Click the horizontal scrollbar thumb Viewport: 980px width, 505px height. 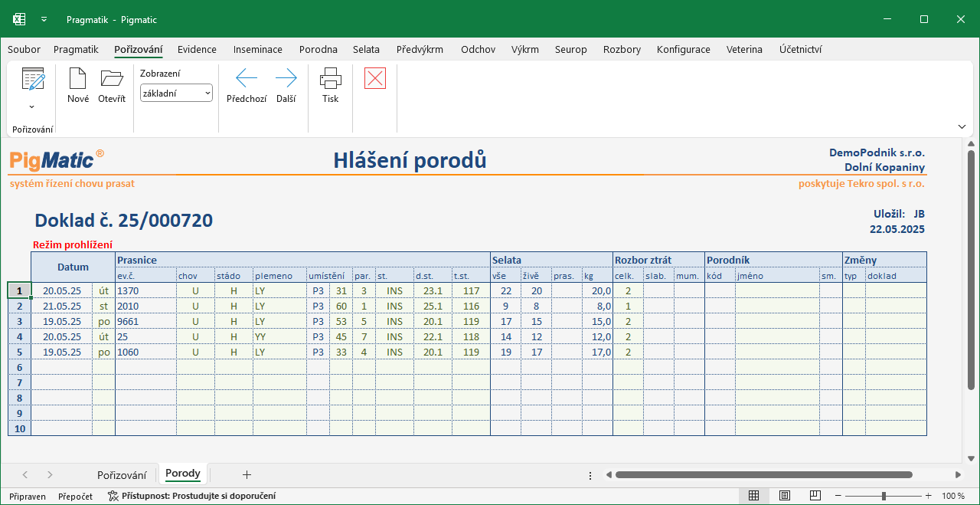pyautogui.click(x=763, y=475)
